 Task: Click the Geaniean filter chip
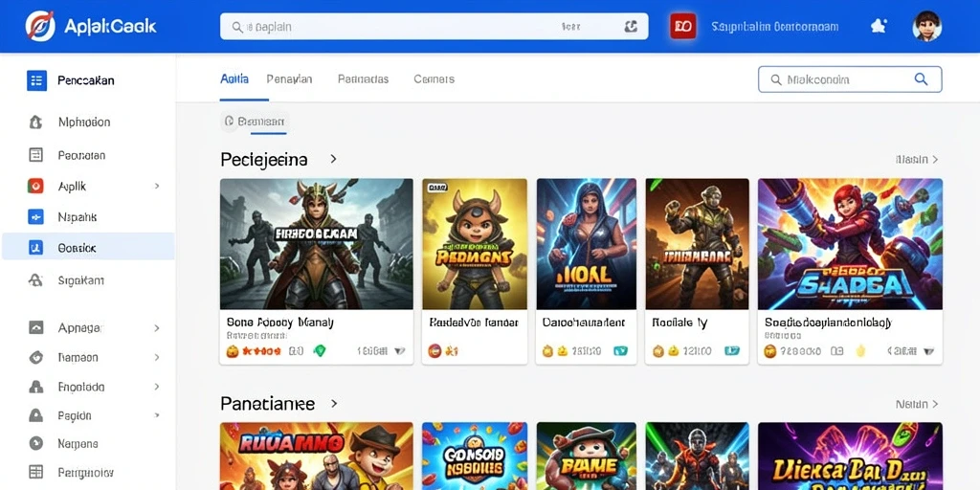[254, 122]
